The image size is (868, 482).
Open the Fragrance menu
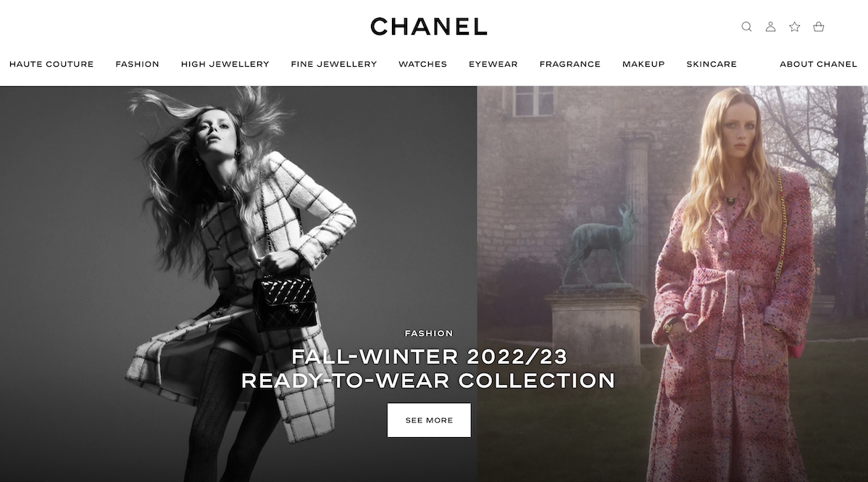(x=569, y=65)
